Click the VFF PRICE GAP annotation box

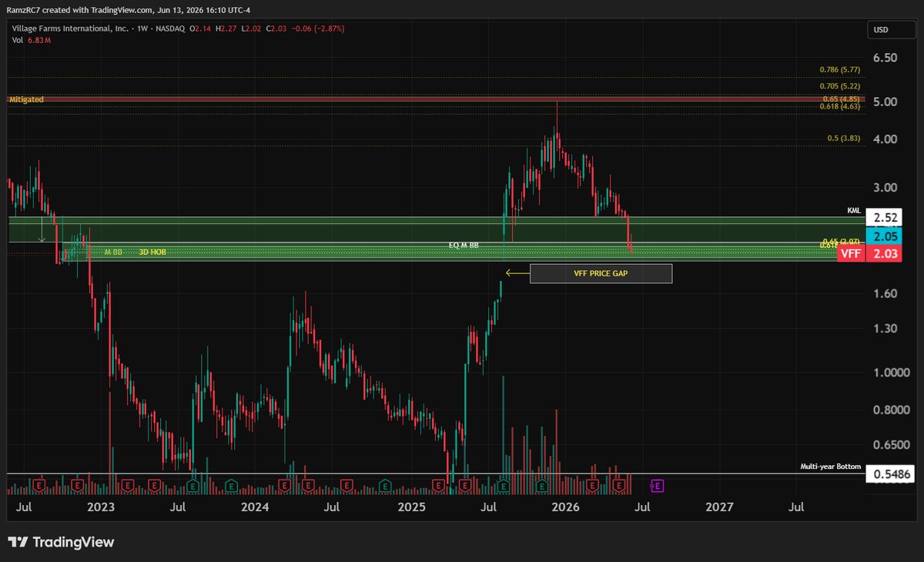pyautogui.click(x=601, y=273)
